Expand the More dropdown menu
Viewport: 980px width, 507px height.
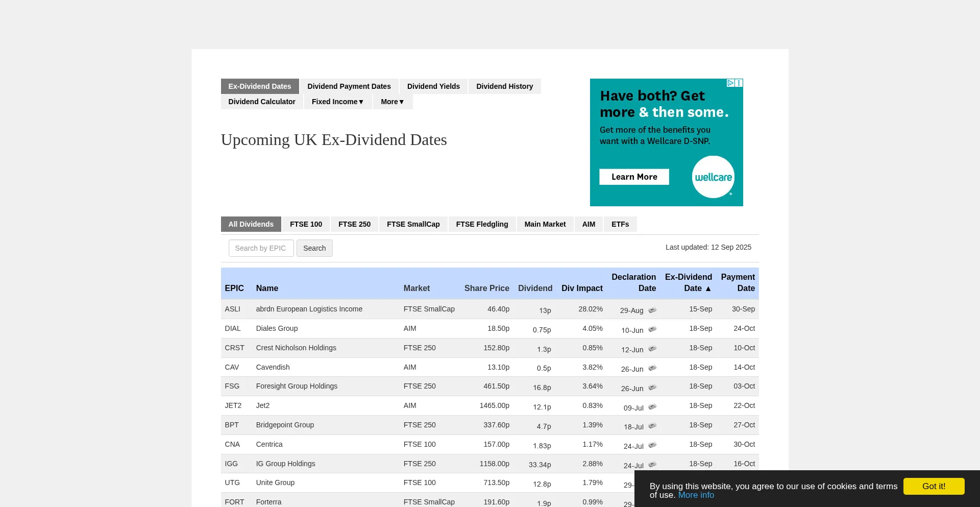pyautogui.click(x=393, y=102)
